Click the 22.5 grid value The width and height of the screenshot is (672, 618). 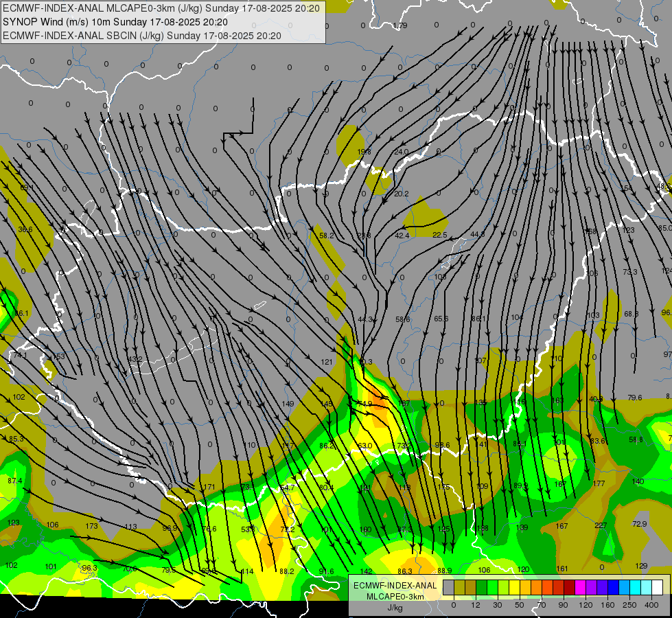(x=440, y=235)
